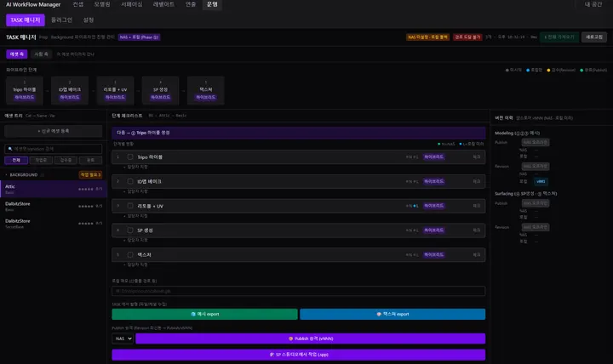Click the purple Publish 승격 button

coord(311,338)
